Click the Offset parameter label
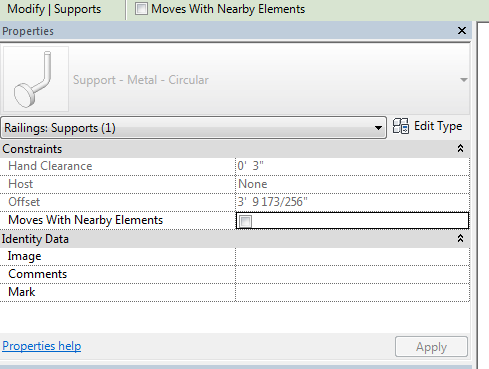Screen dimensions: 489x369 pos(24,202)
